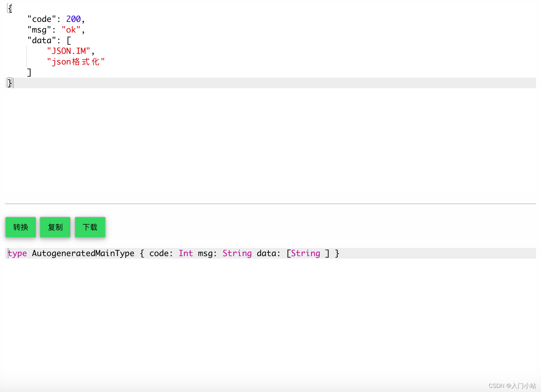Click the "JSON.IM" array item

click(x=69, y=51)
